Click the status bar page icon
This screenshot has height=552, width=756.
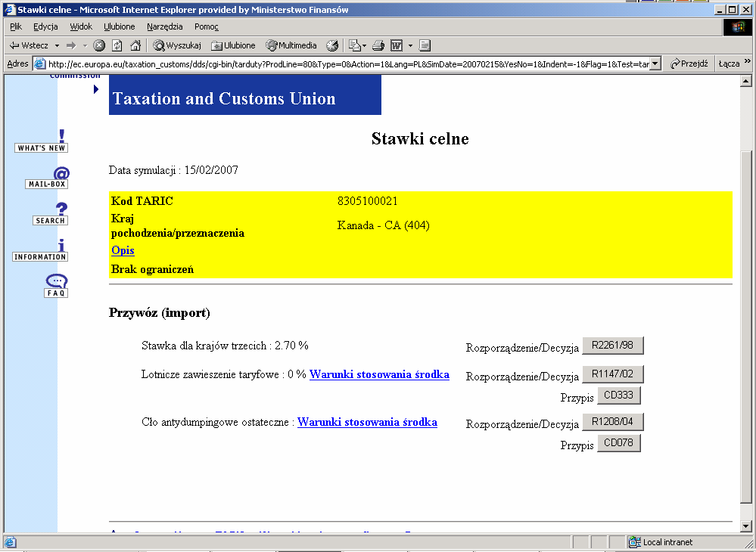pyautogui.click(x=10, y=542)
